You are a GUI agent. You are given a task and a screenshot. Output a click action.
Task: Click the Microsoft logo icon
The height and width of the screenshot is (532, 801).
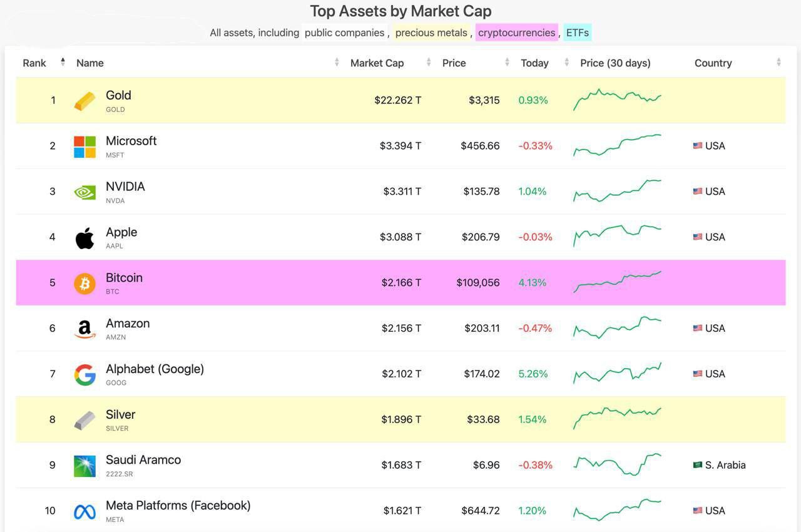point(84,147)
